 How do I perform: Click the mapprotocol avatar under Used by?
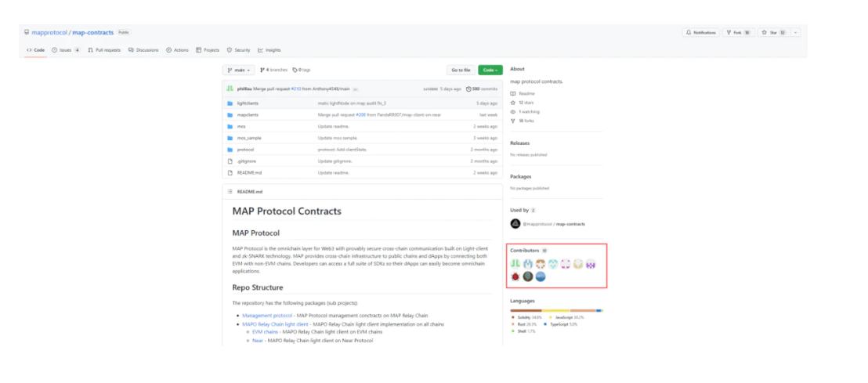pos(515,224)
